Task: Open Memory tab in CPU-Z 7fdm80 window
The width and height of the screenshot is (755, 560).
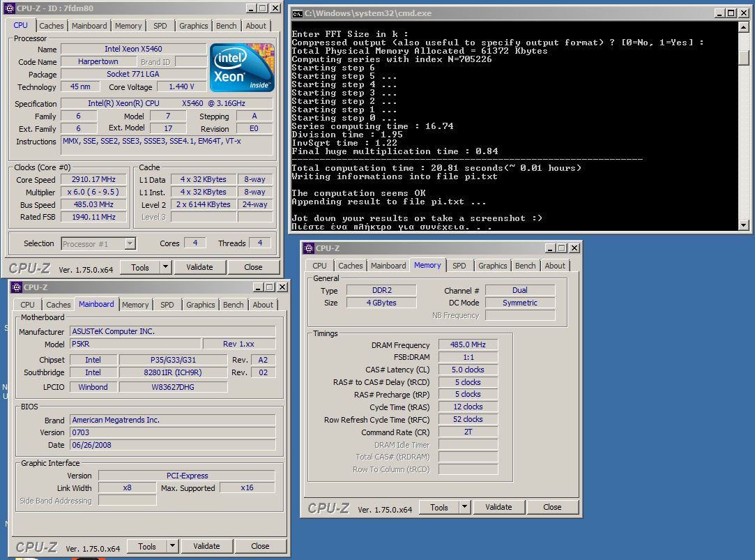Action: (128, 26)
